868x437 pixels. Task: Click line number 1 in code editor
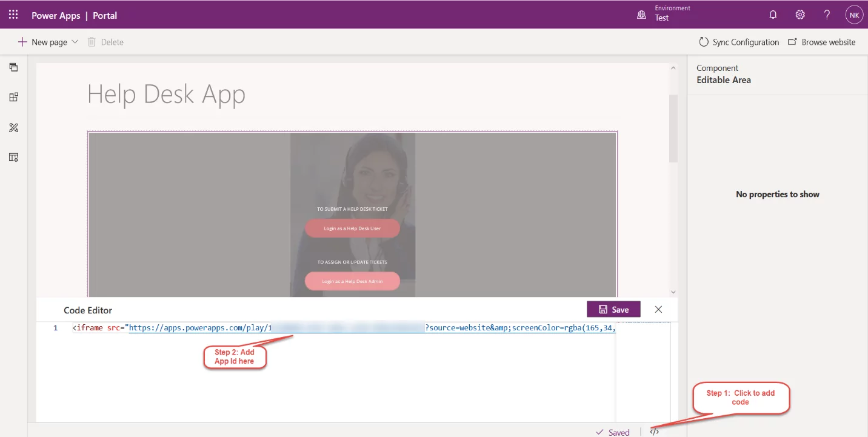pos(56,328)
